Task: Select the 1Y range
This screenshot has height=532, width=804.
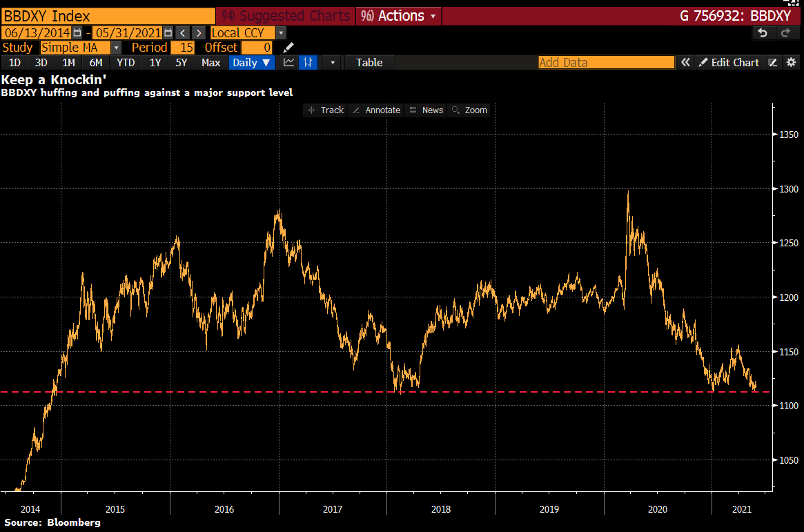Action: tap(155, 63)
